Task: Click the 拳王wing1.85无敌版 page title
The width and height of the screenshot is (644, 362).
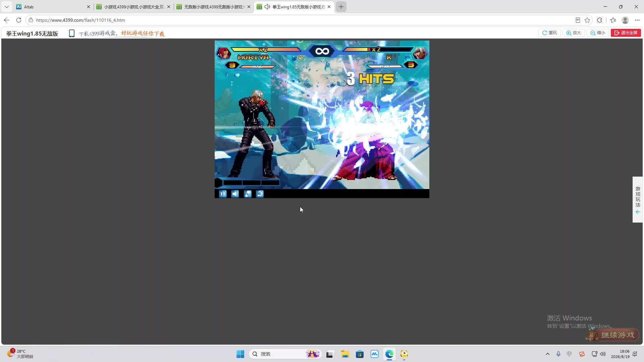Action: pyautogui.click(x=32, y=34)
